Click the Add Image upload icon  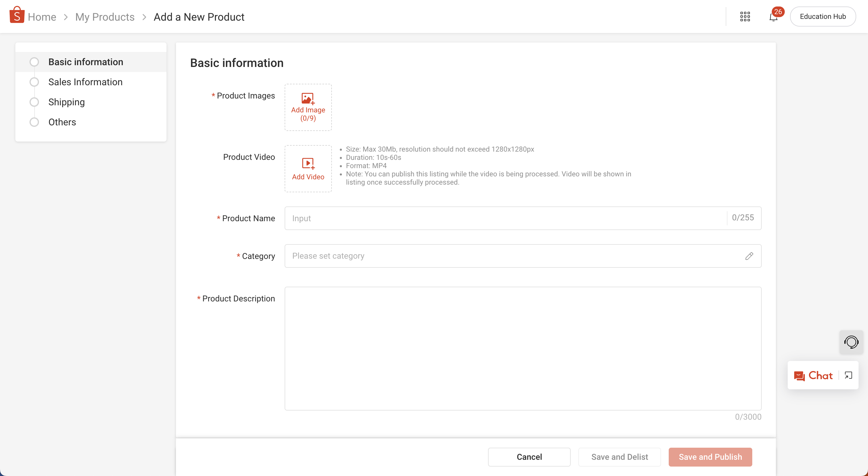point(308,99)
